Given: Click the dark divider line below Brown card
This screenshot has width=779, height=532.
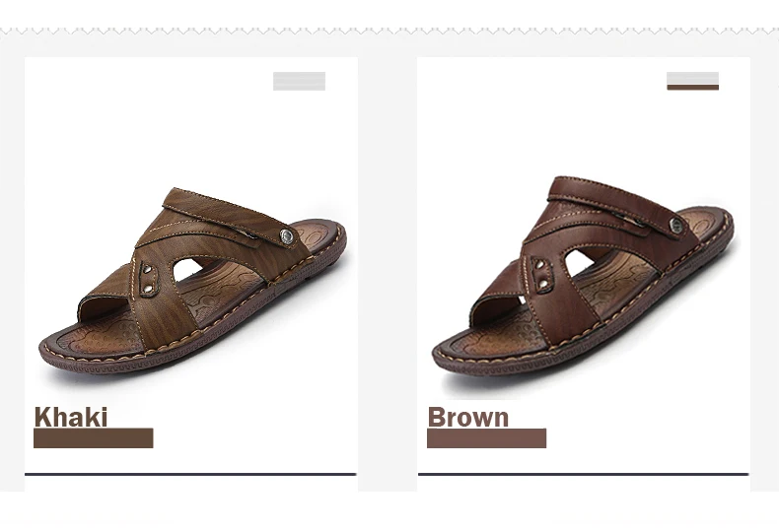Looking at the screenshot, I should [x=583, y=475].
